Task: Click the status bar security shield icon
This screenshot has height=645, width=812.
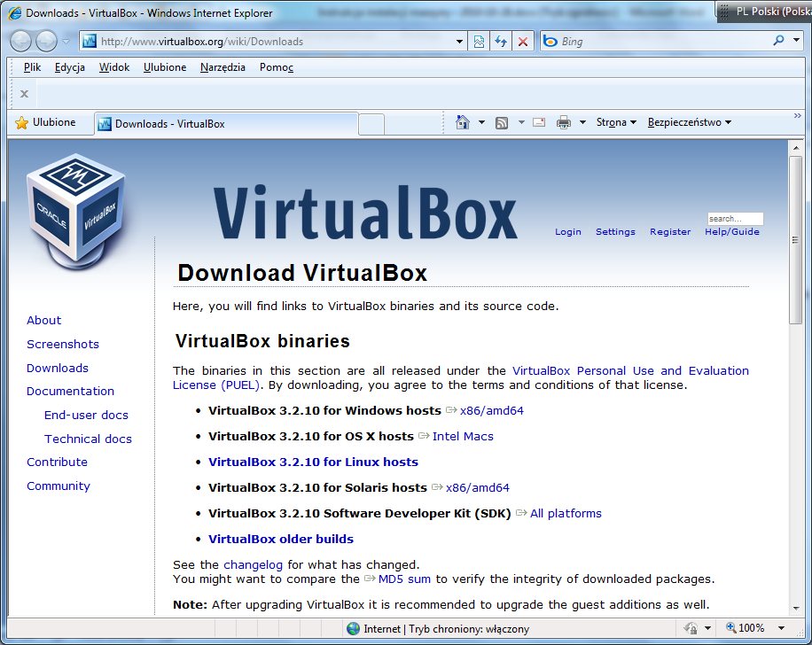Action: tap(691, 628)
